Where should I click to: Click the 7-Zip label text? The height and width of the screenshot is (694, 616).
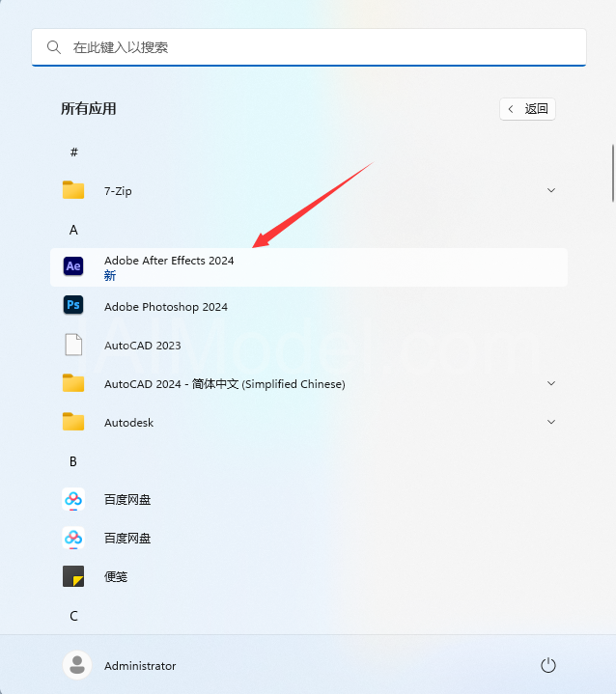pos(118,191)
